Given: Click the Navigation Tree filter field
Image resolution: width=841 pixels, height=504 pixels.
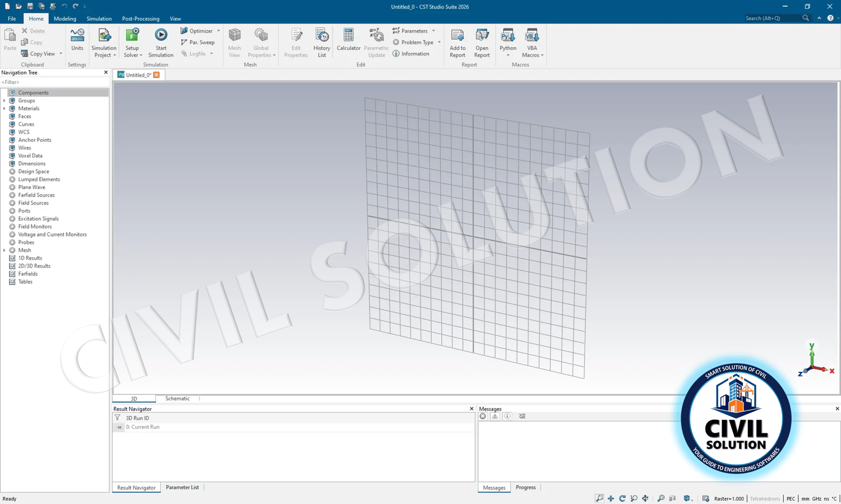Looking at the screenshot, I should [54, 82].
